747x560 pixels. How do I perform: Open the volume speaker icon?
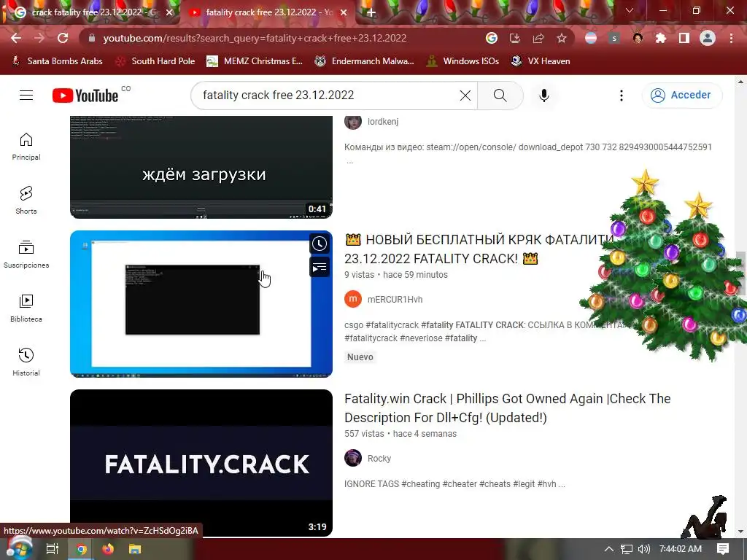pyautogui.click(x=643, y=549)
